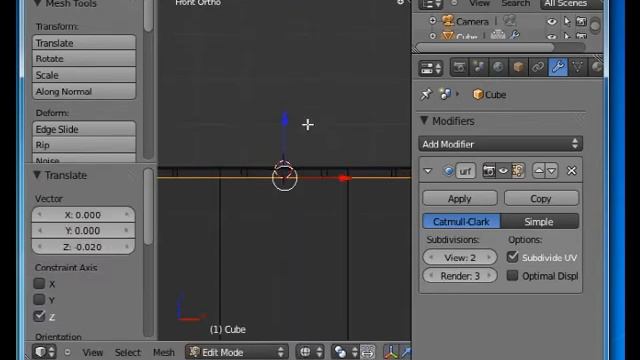The width and height of the screenshot is (640, 360).
Task: Switch subdivision type to Simple
Action: 539,221
